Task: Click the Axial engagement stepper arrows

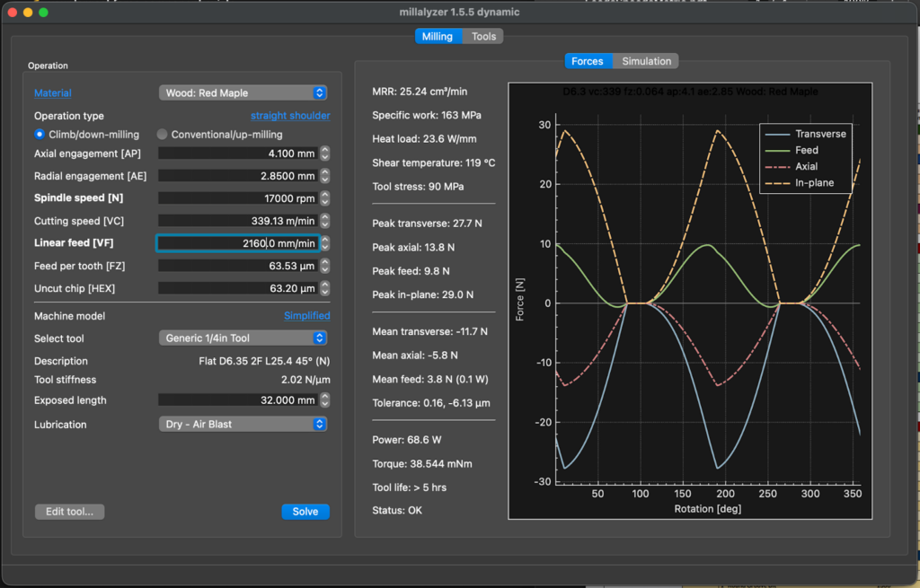Action: [x=325, y=154]
